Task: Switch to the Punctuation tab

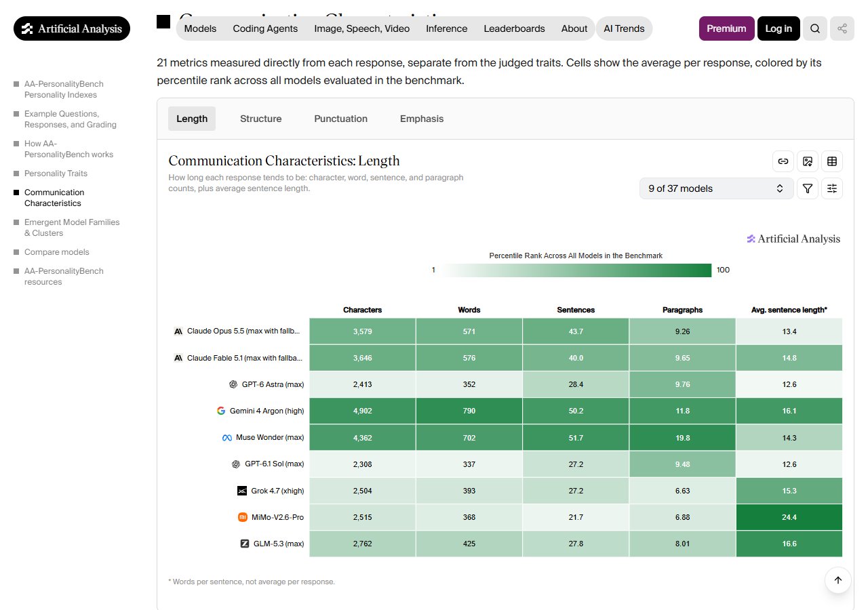Action: point(340,119)
